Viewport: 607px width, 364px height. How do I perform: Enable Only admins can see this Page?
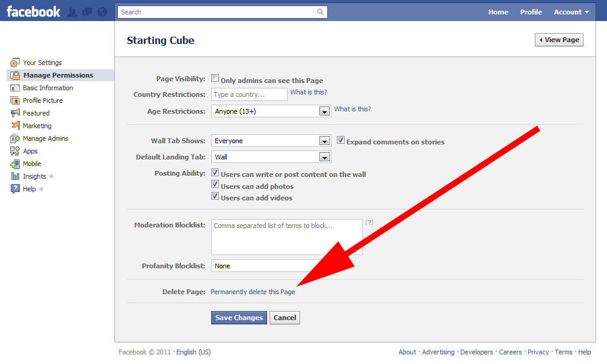[215, 79]
